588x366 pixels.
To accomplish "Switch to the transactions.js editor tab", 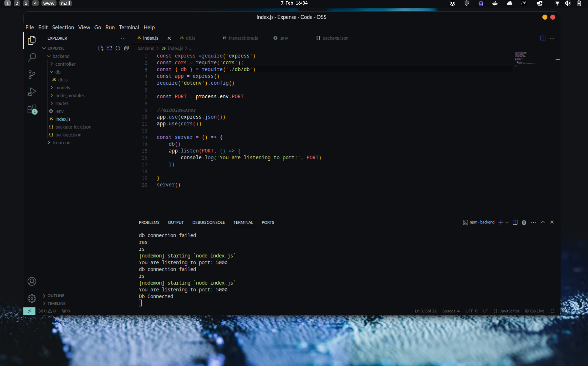I will pyautogui.click(x=243, y=38).
